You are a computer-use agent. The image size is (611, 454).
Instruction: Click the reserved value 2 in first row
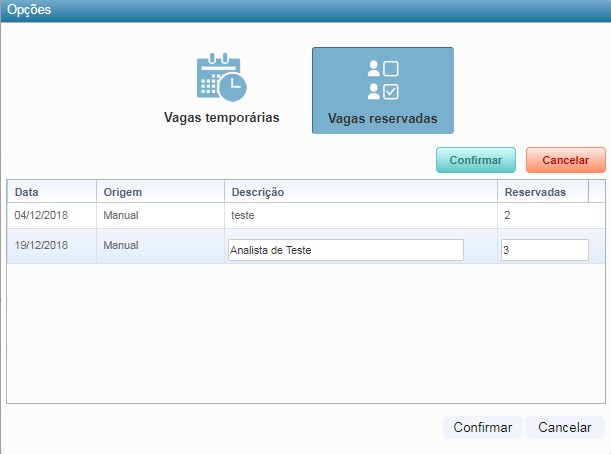(508, 215)
